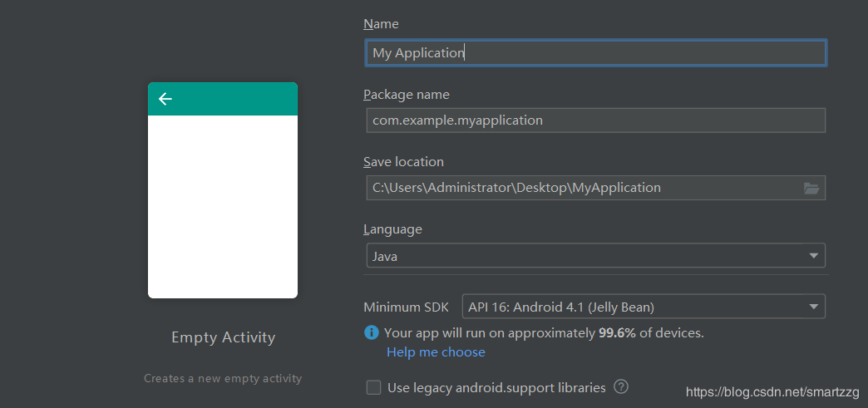Open the Language dropdown showing Java
The image size is (868, 408).
point(595,256)
